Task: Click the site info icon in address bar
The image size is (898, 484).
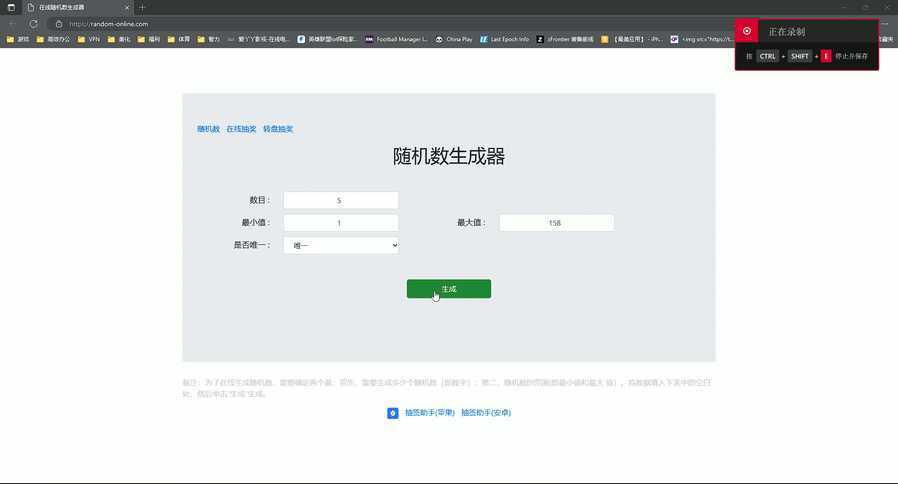Action: [x=59, y=23]
